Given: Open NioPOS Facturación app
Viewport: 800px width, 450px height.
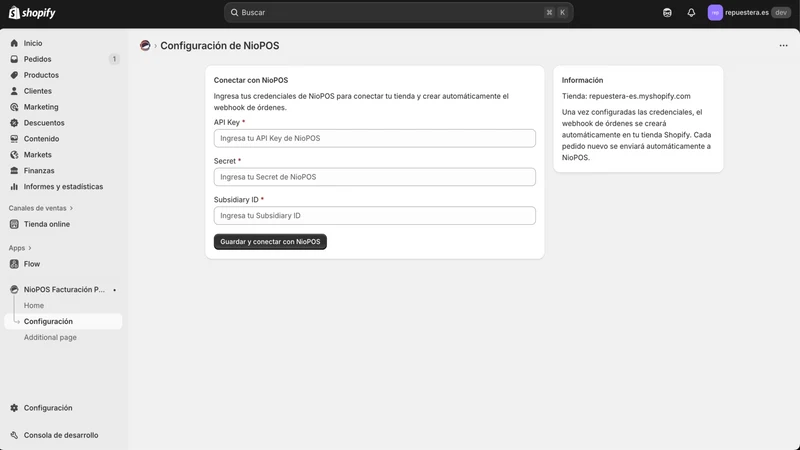Looking at the screenshot, I should [x=63, y=289].
